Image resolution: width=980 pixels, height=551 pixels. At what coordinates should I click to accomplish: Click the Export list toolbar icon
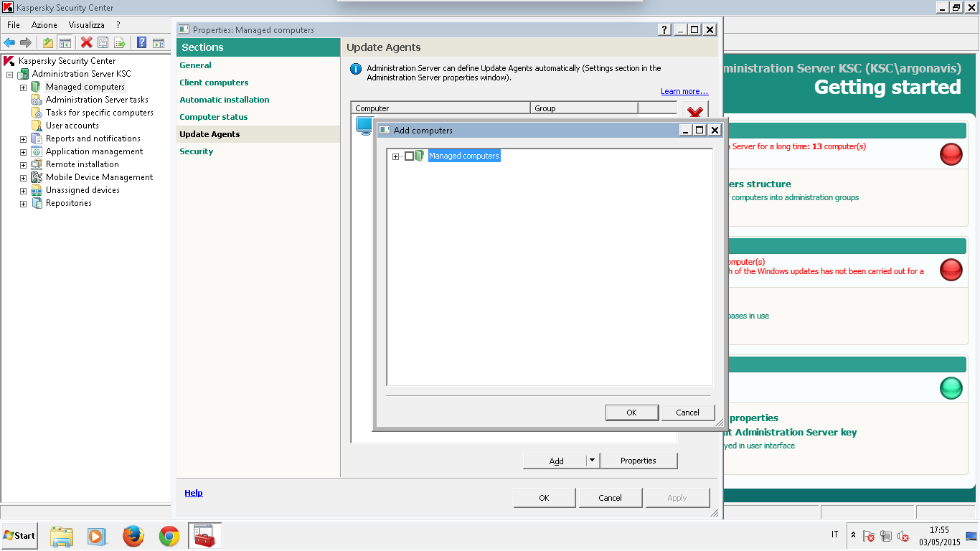coord(120,42)
